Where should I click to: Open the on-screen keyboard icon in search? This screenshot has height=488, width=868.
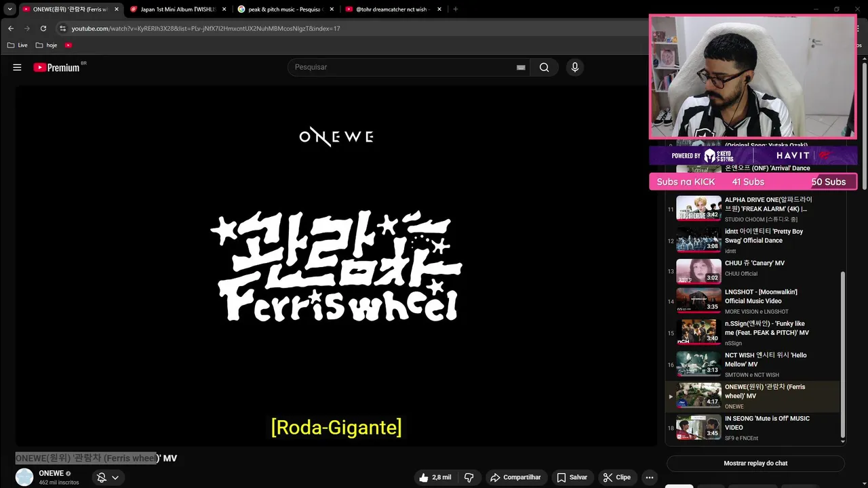521,67
